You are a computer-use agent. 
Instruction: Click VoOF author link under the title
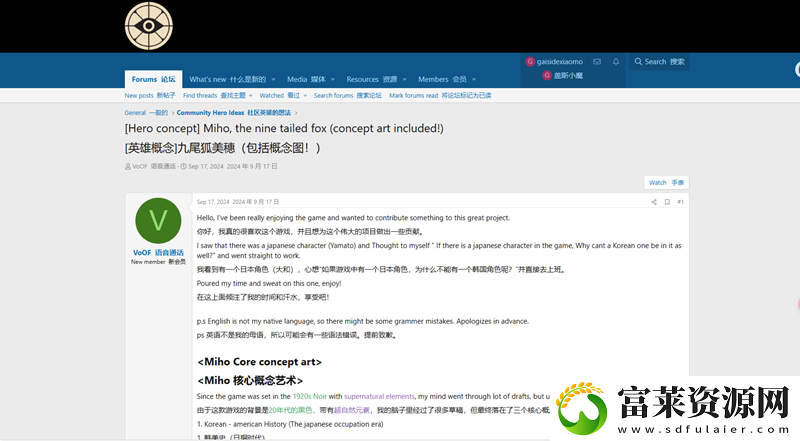[154, 166]
